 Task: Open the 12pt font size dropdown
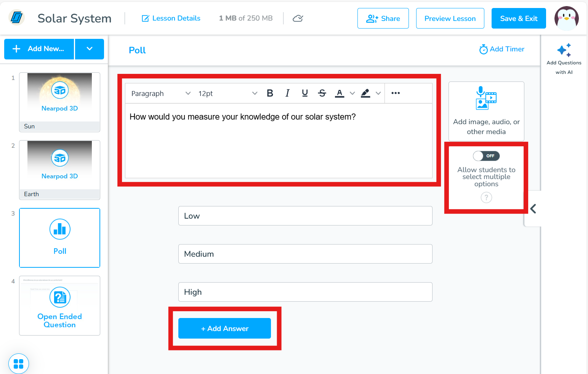pyautogui.click(x=228, y=93)
